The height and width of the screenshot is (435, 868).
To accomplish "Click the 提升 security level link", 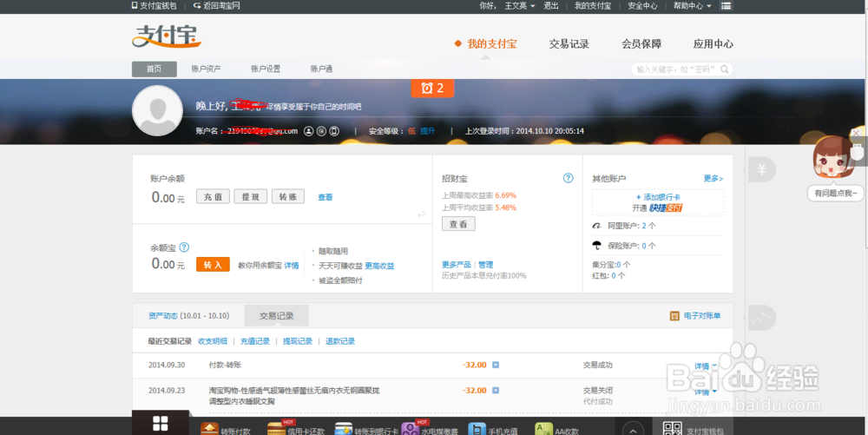I will [x=427, y=131].
